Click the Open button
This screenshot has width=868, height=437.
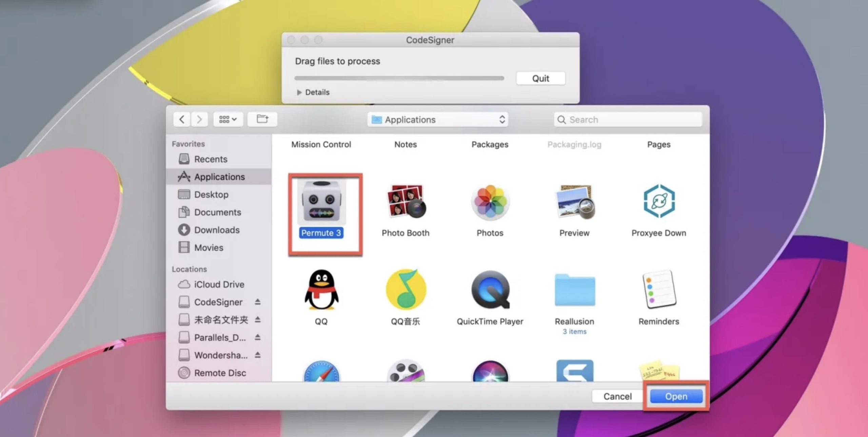pos(676,396)
